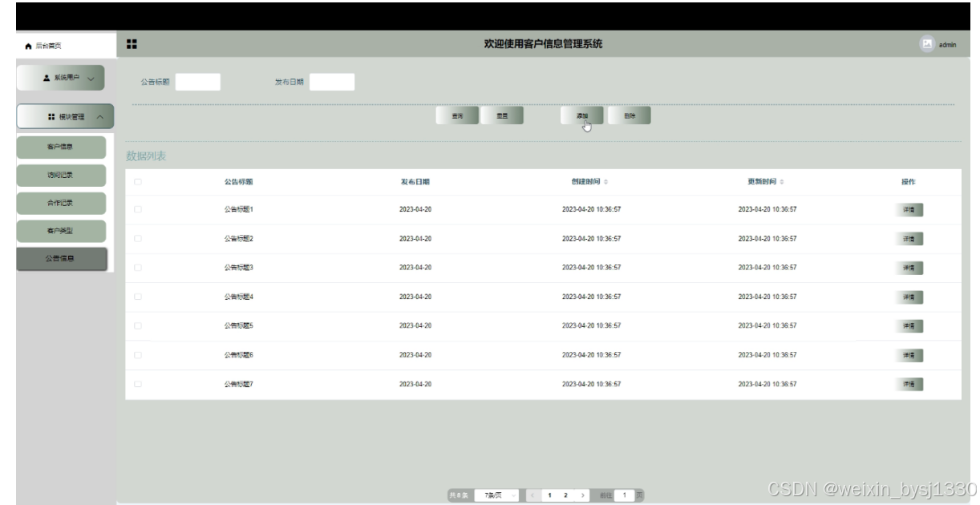Screen dimensions: 980x505
Task: Click the admin avatar icon
Action: tap(927, 44)
